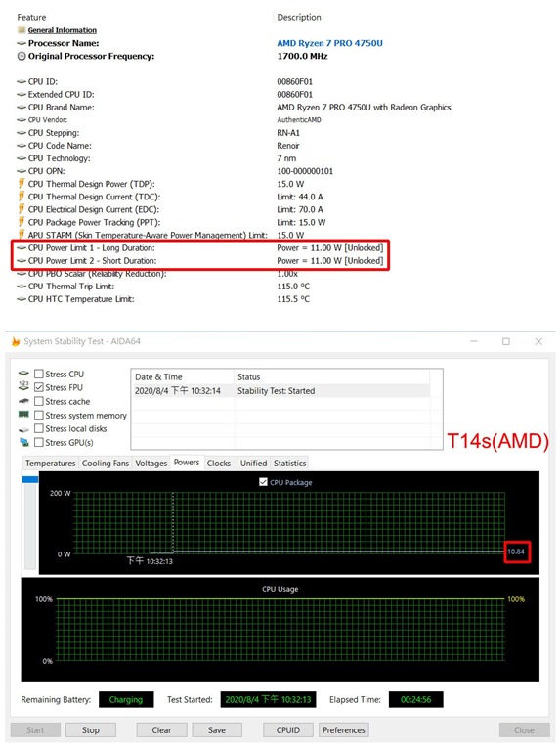Toggle the CPU Package graph checkbox

point(263,482)
